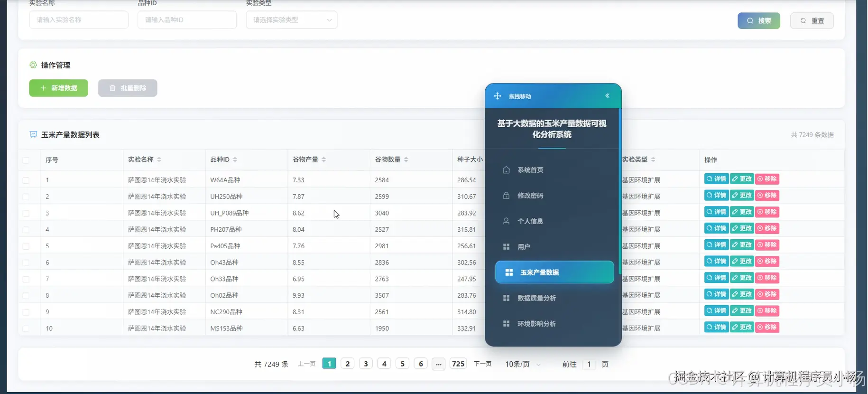Viewport: 868px width, 394px height.
Task: Check the checkbox for row 3
Action: [26, 213]
